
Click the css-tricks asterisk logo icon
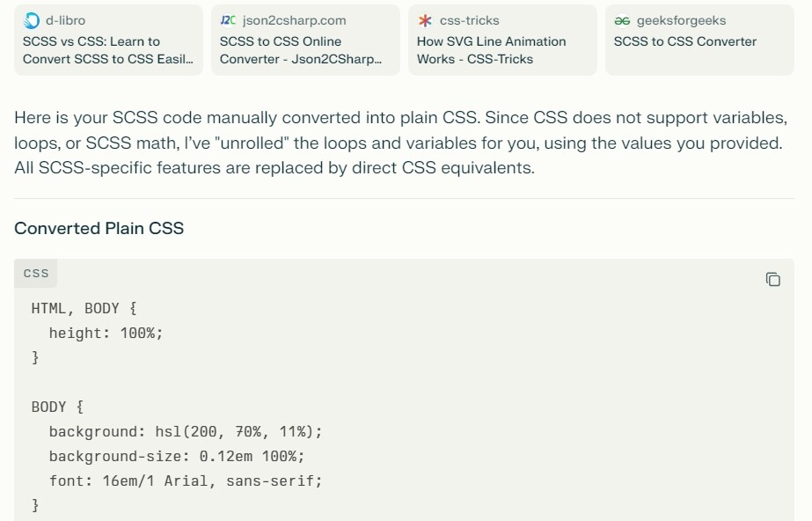(x=425, y=21)
